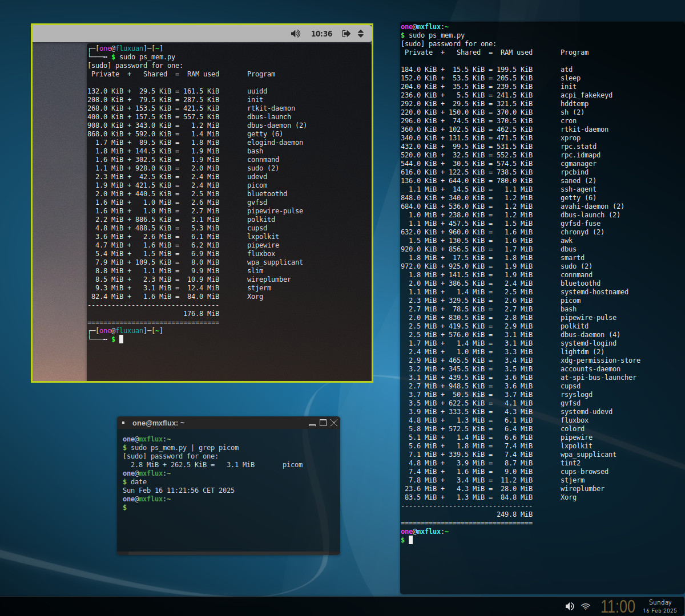Click the 'elogind-daemon' entry in fluxuan terminal
685x616 pixels.
[x=275, y=143]
